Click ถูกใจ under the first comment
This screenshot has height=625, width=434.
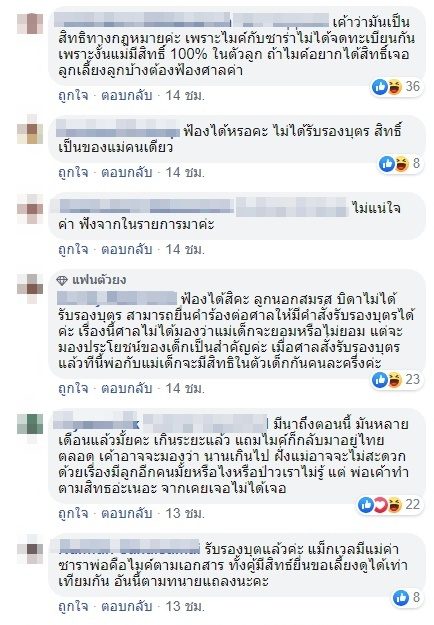coord(73,96)
